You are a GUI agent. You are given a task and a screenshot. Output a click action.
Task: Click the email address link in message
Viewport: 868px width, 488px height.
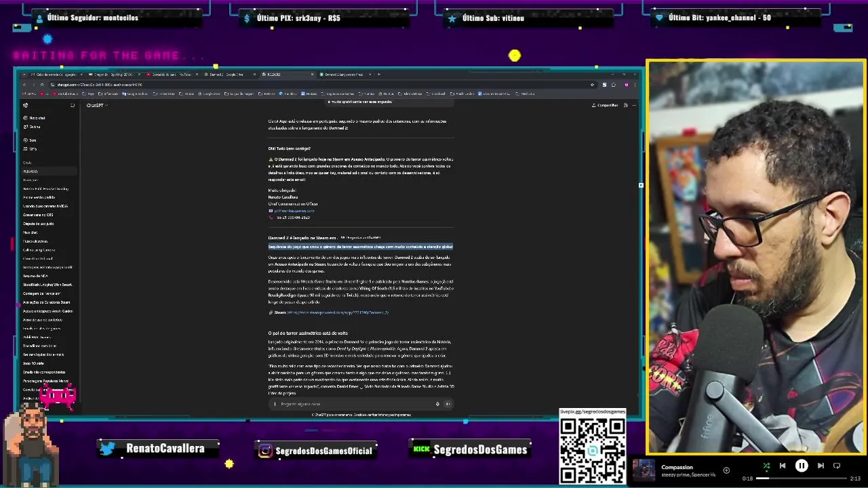[294, 211]
